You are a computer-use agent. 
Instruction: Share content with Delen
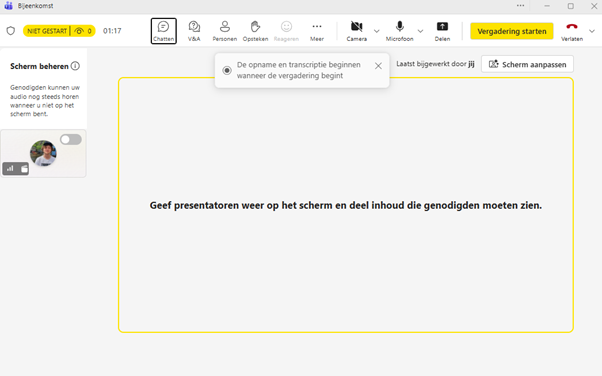[x=442, y=31]
